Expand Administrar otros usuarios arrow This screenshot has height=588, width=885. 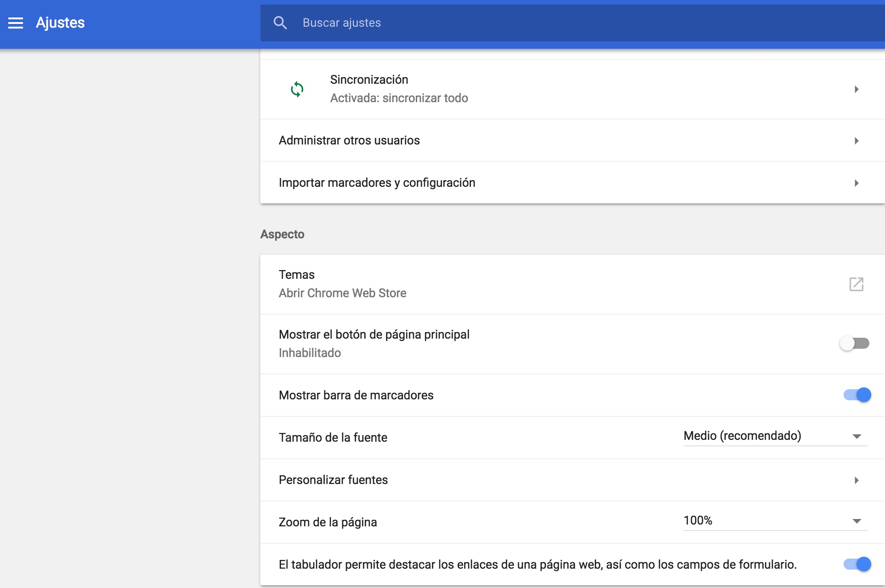pos(856,141)
